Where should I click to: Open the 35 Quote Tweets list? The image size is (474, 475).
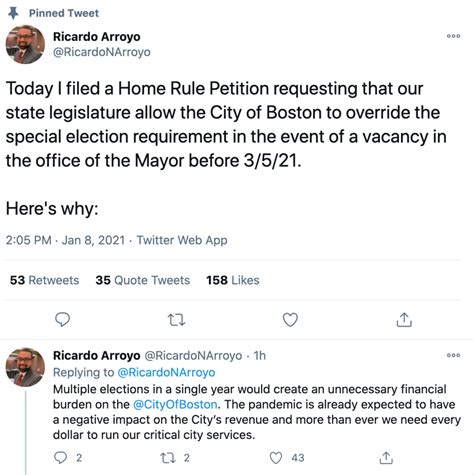(x=143, y=280)
